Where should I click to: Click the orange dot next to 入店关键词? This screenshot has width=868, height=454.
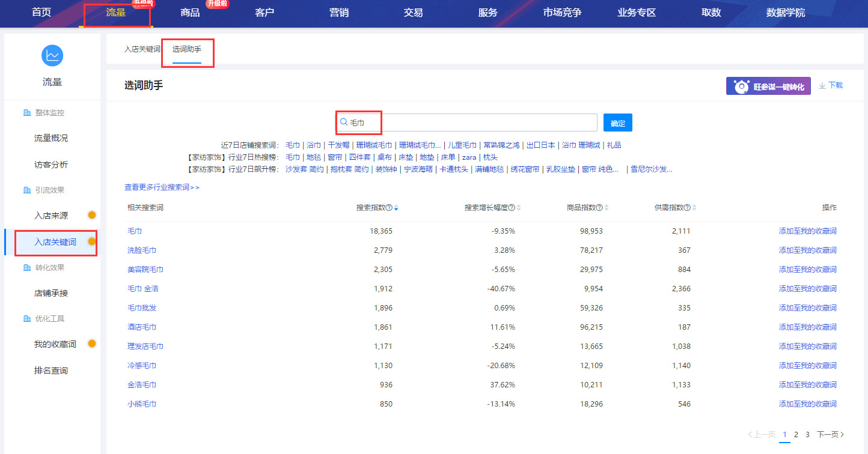click(92, 241)
